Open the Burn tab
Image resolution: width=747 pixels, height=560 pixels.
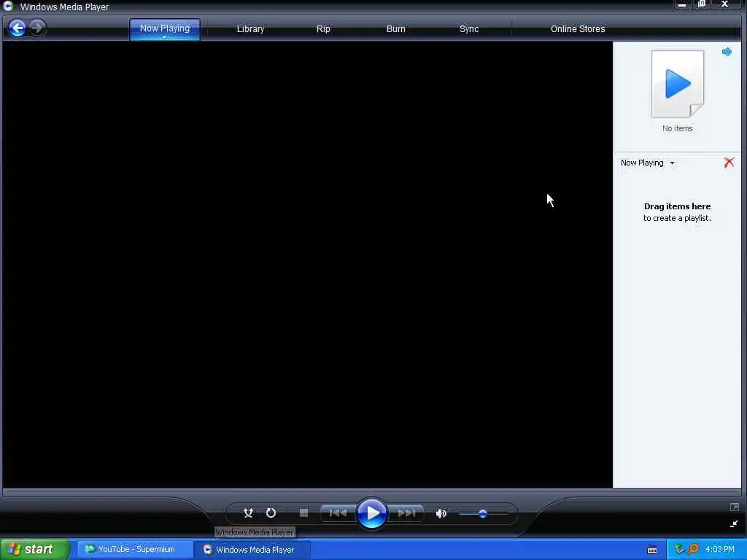pos(396,29)
